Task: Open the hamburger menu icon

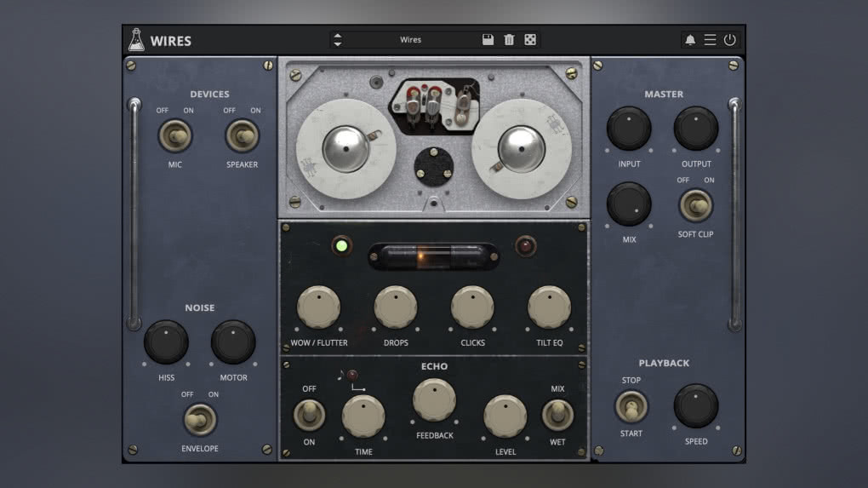Action: tap(710, 40)
